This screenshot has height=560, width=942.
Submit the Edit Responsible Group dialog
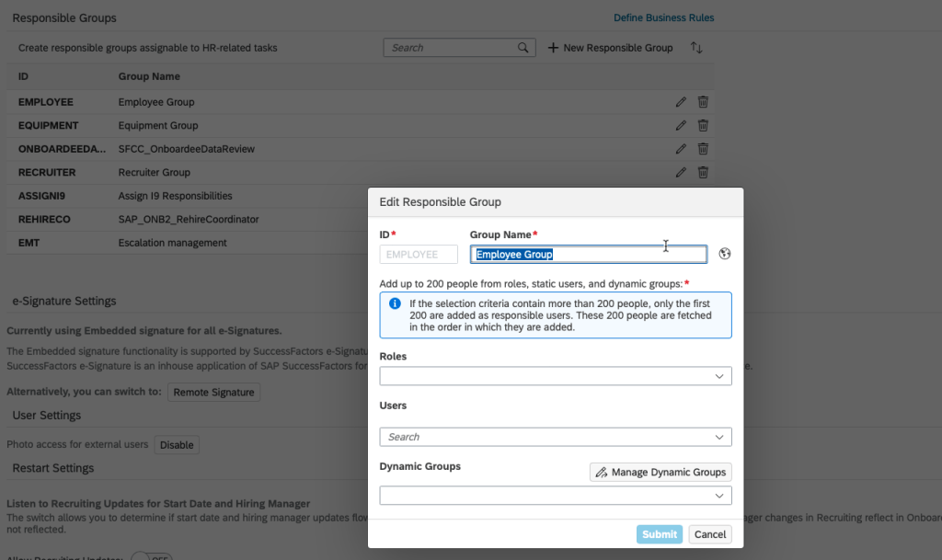tap(660, 534)
